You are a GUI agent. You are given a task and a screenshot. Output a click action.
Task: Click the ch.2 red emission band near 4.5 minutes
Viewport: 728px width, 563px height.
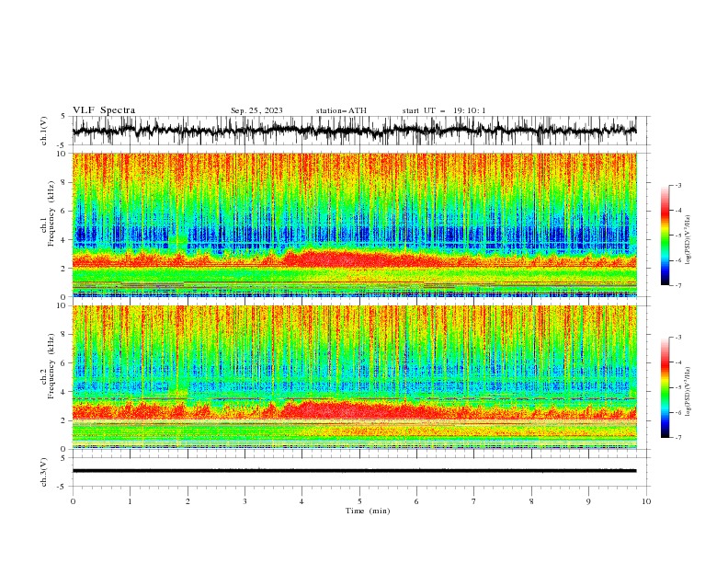pyautogui.click(x=332, y=410)
